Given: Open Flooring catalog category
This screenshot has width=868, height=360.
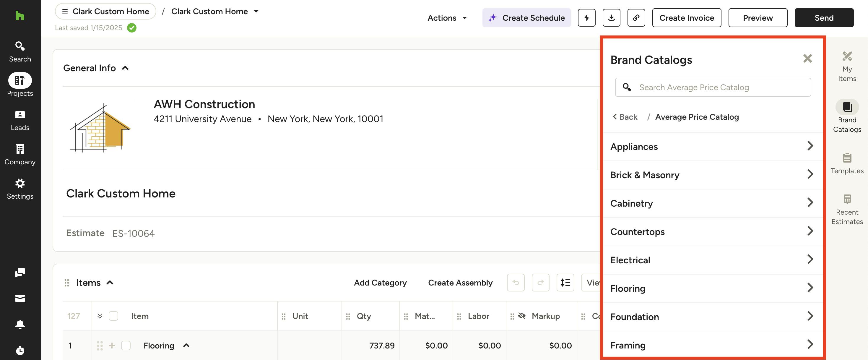Looking at the screenshot, I should 712,288.
